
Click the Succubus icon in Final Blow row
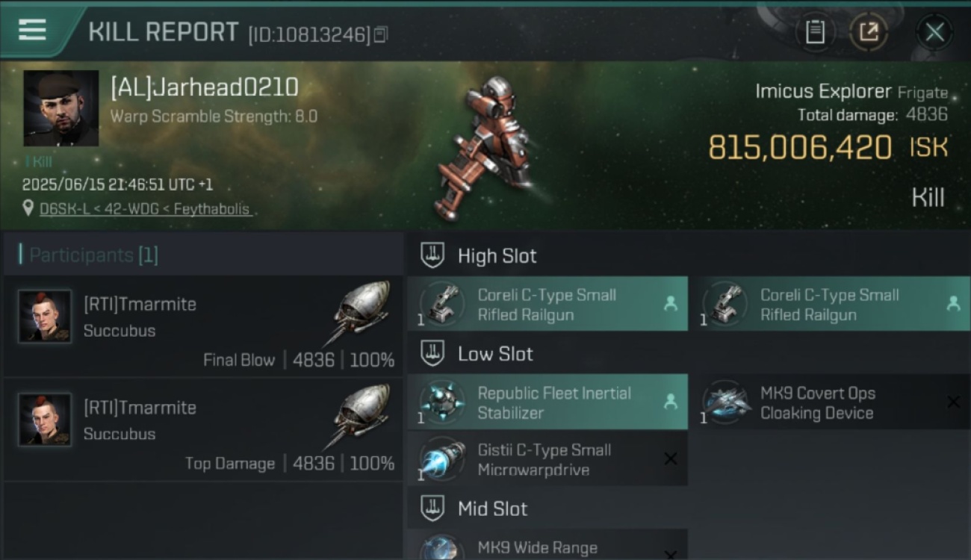click(359, 313)
